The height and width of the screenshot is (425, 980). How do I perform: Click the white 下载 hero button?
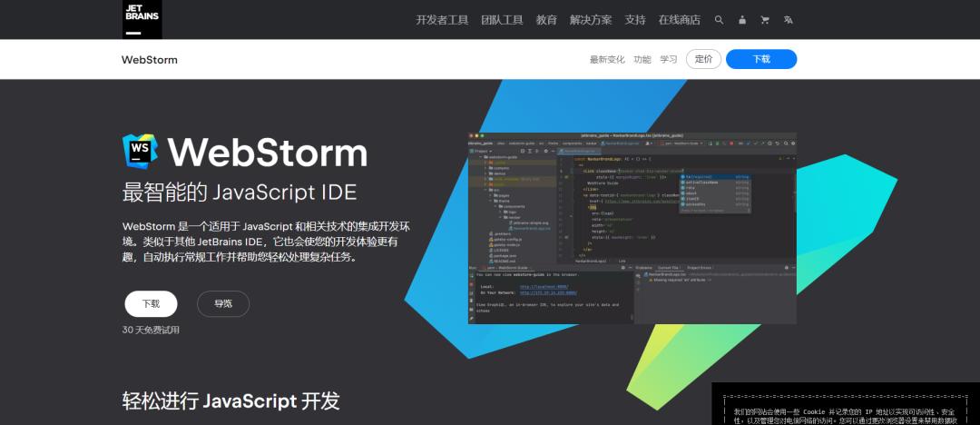(x=151, y=304)
